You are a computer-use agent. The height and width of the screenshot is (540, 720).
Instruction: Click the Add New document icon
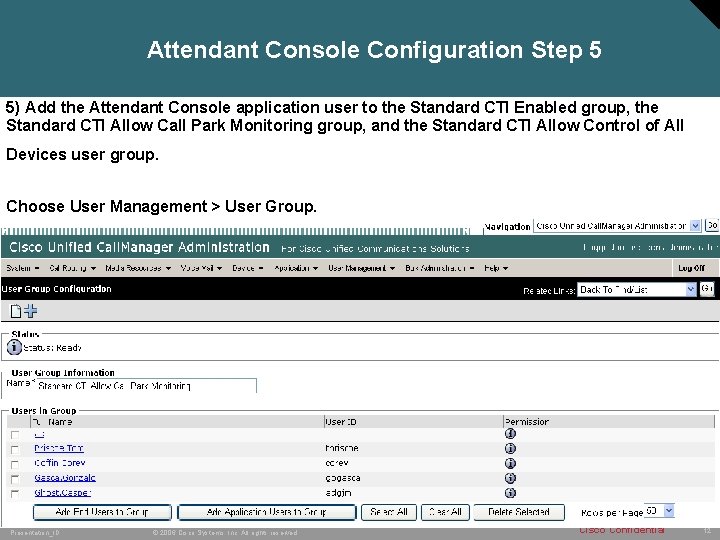point(16,311)
